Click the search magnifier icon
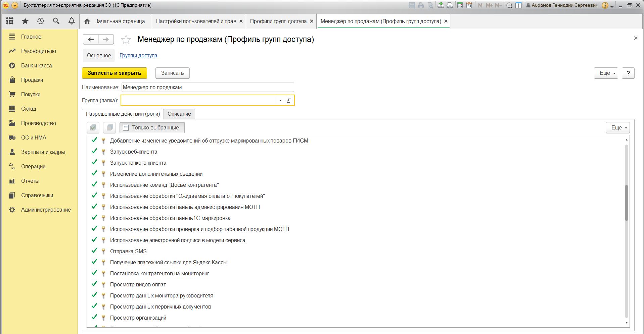 click(56, 21)
